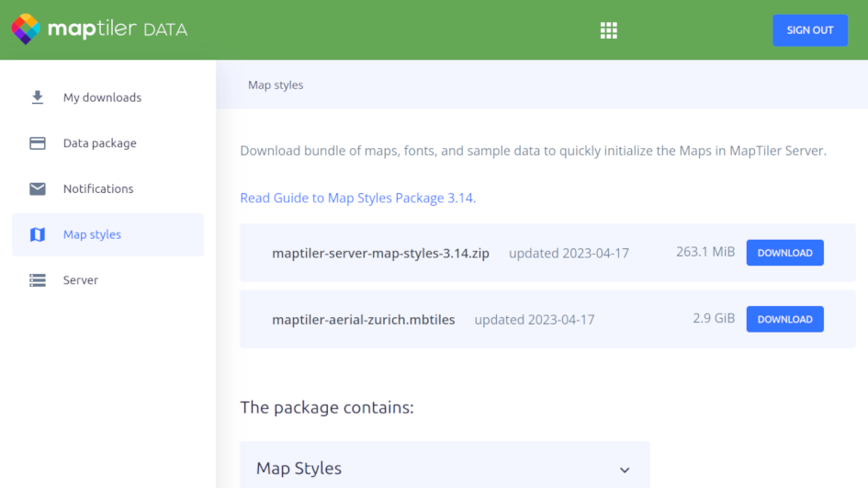Viewport: 868px width, 488px height.
Task: Download maptiler-aerial-zurich.mbtiles file
Action: click(784, 319)
